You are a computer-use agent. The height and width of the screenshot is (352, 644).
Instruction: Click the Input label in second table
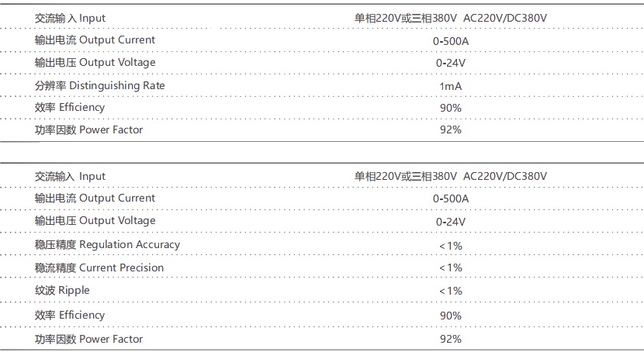coord(70,177)
